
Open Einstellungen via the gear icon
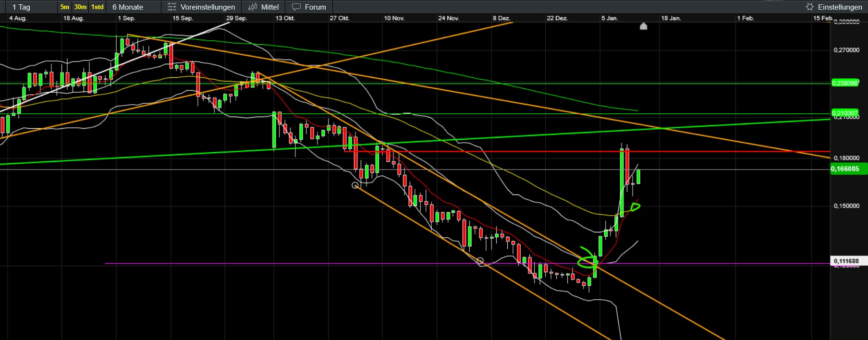point(810,7)
